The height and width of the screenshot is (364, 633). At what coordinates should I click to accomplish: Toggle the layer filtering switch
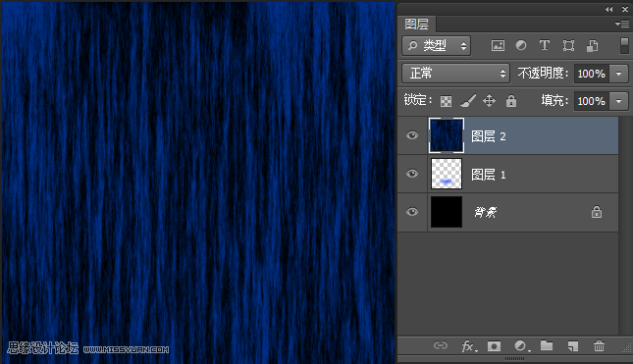624,45
